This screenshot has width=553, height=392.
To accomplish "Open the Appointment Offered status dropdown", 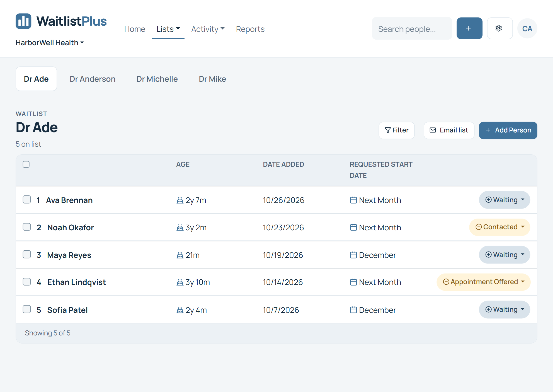I will tap(483, 282).
